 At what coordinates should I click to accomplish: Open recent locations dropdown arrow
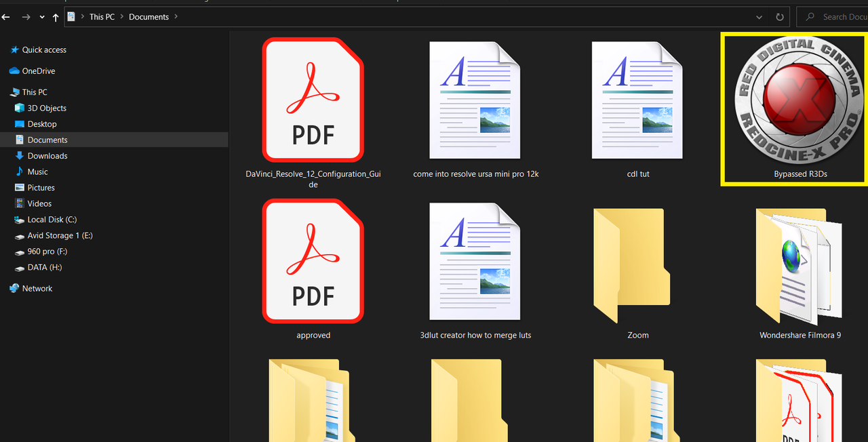[x=42, y=17]
